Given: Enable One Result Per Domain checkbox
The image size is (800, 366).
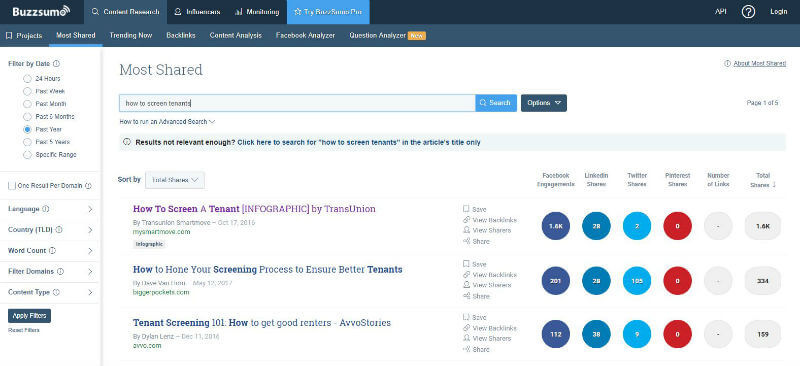Looking at the screenshot, I should coord(12,186).
